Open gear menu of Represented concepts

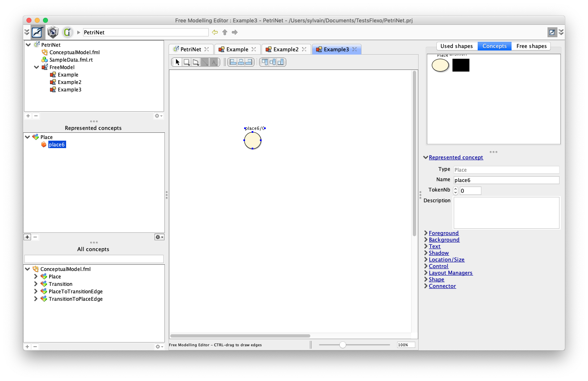(x=159, y=237)
